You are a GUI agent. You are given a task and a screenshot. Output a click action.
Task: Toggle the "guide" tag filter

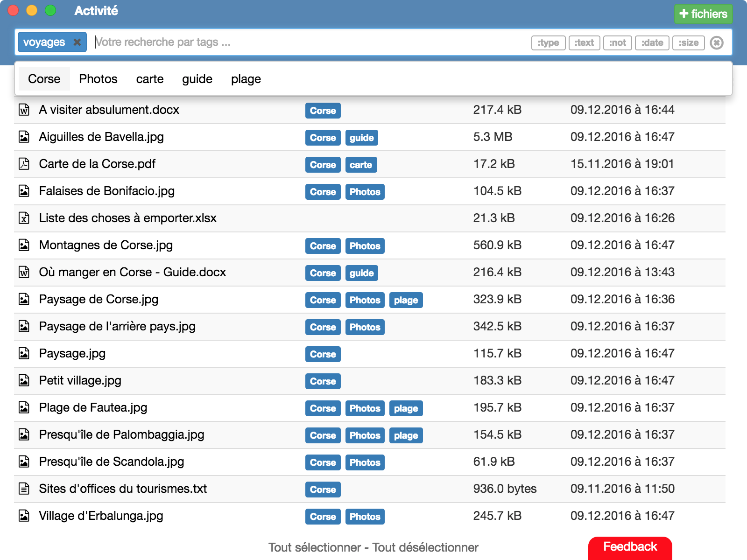pyautogui.click(x=197, y=79)
